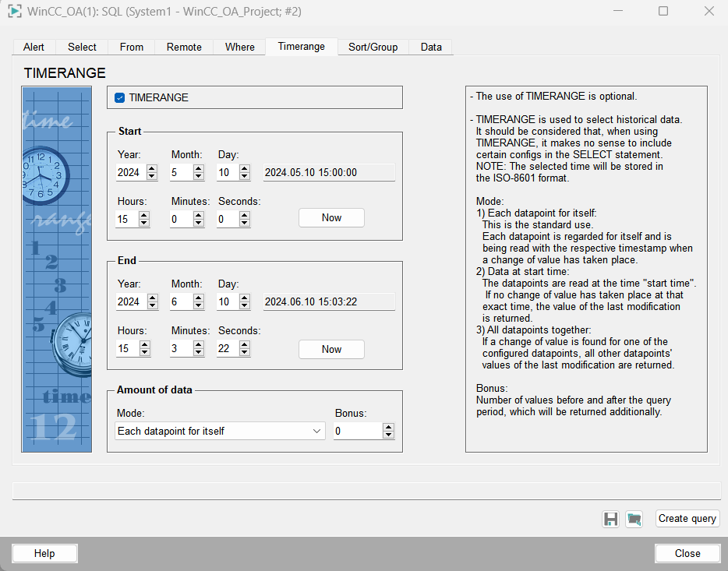728x571 pixels.
Task: Click the save query floppy disk icon
Action: (611, 519)
